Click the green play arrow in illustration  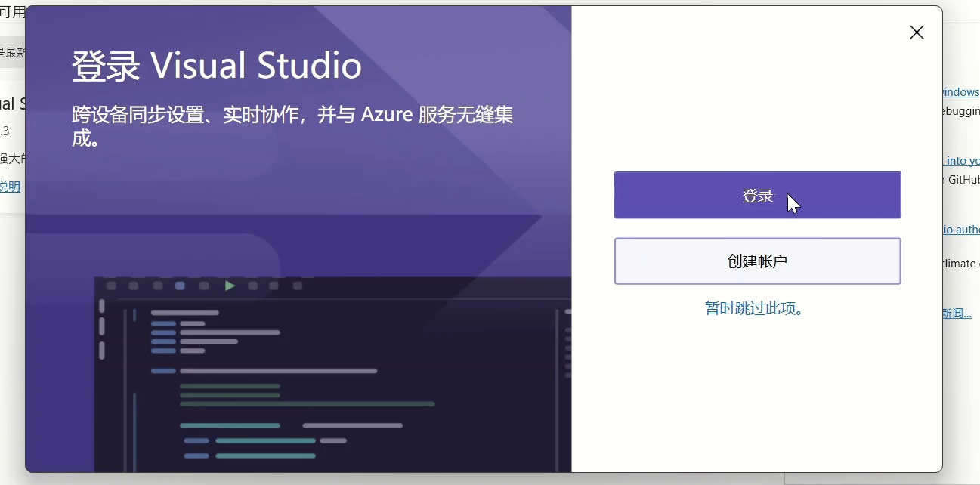[x=230, y=286]
